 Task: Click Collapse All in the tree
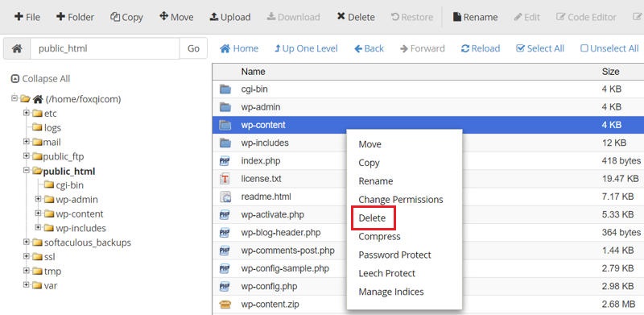[41, 78]
